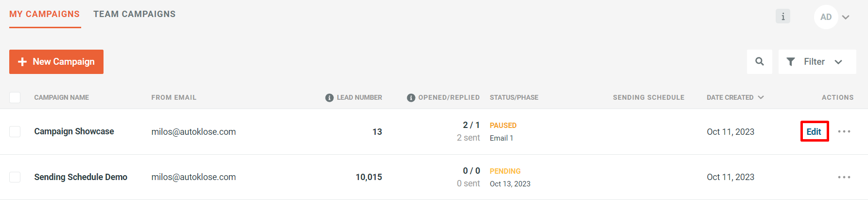Image resolution: width=868 pixels, height=200 pixels.
Task: Sort by Date Created column arrow
Action: point(761,97)
